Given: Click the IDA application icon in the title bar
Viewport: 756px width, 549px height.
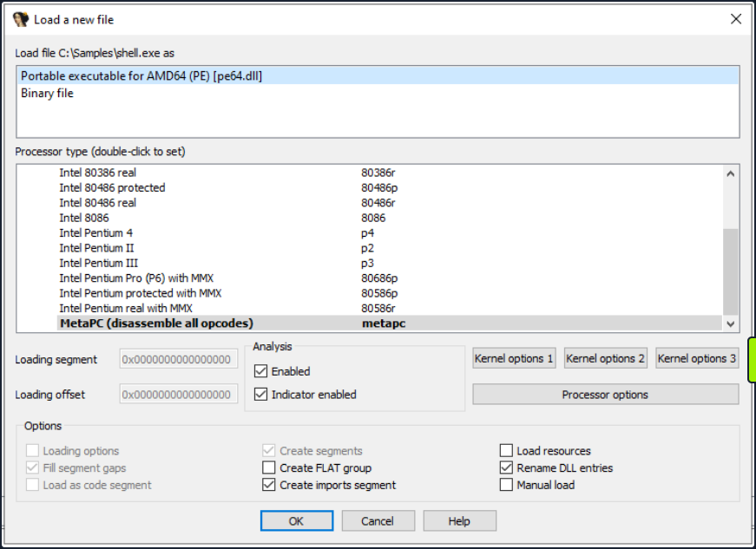Looking at the screenshot, I should pyautogui.click(x=19, y=18).
